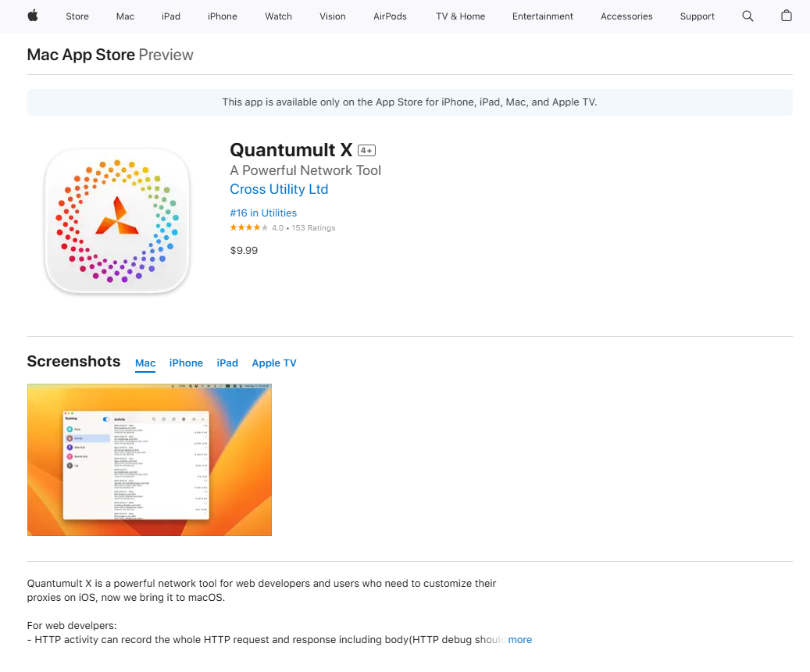This screenshot has height=672, width=810.
Task: View the iPad screenshots
Action: (227, 363)
